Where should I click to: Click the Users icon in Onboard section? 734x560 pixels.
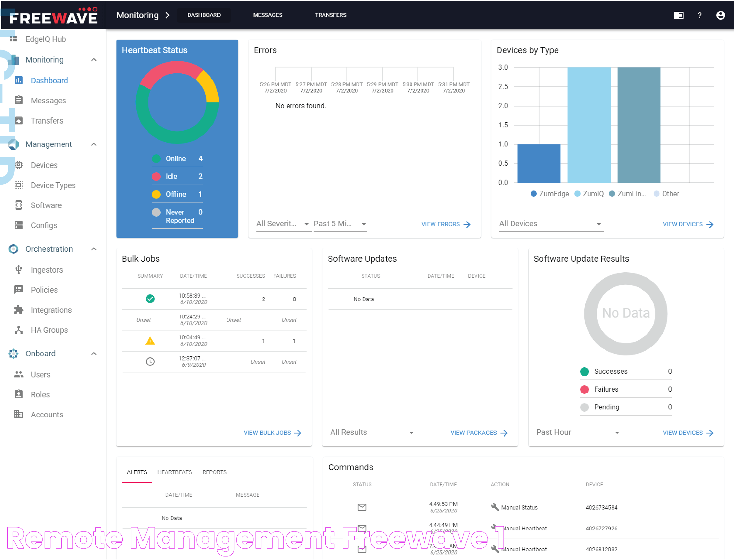tap(18, 374)
